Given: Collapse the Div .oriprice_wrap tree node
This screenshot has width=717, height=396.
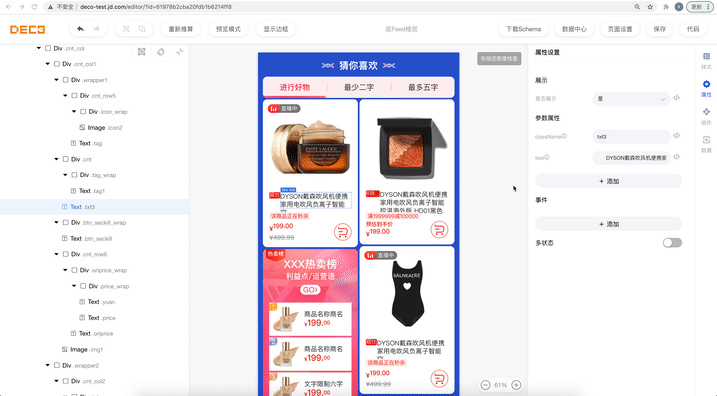Looking at the screenshot, I should point(65,270).
